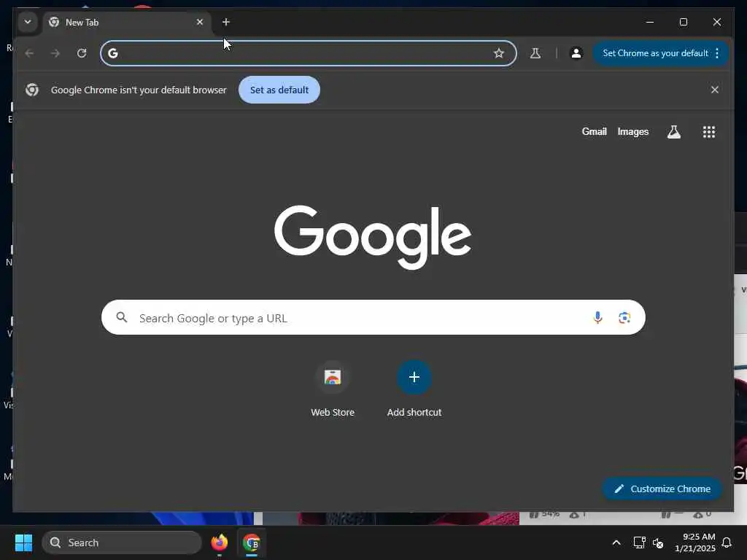Click the Chrome icon in the infobar

32,90
